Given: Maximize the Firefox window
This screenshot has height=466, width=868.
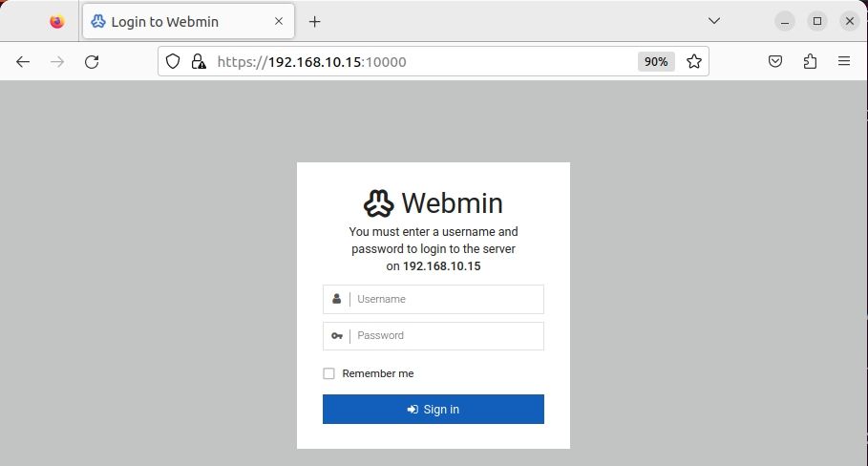Looking at the screenshot, I should [x=817, y=22].
